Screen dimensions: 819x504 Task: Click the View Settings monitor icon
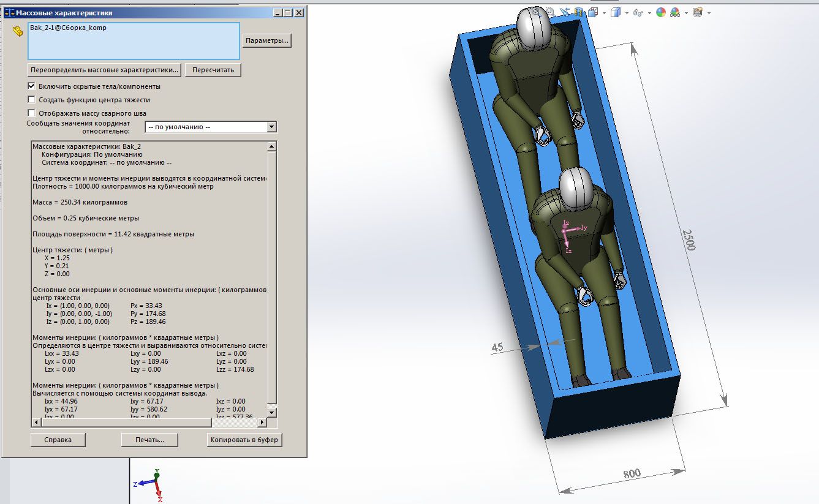point(697,12)
